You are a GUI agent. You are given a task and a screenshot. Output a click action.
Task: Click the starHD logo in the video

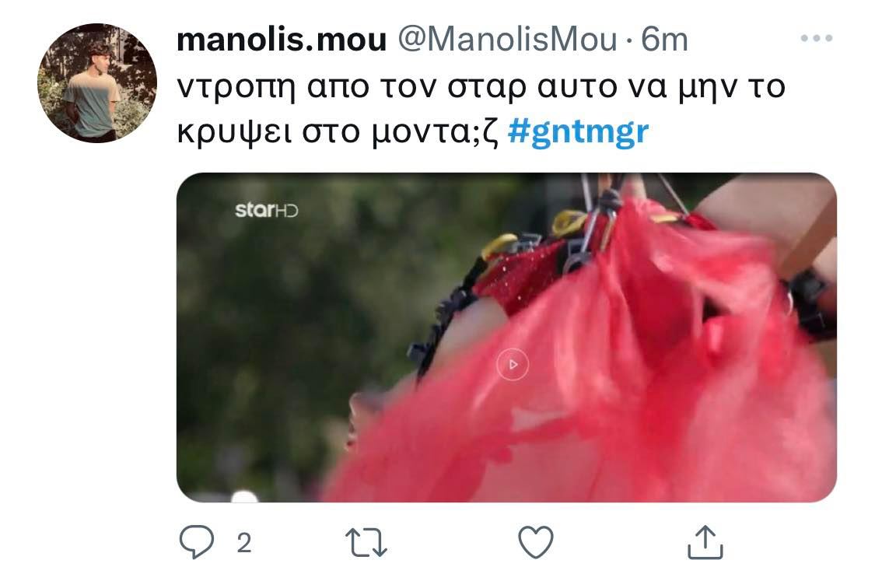point(267,210)
